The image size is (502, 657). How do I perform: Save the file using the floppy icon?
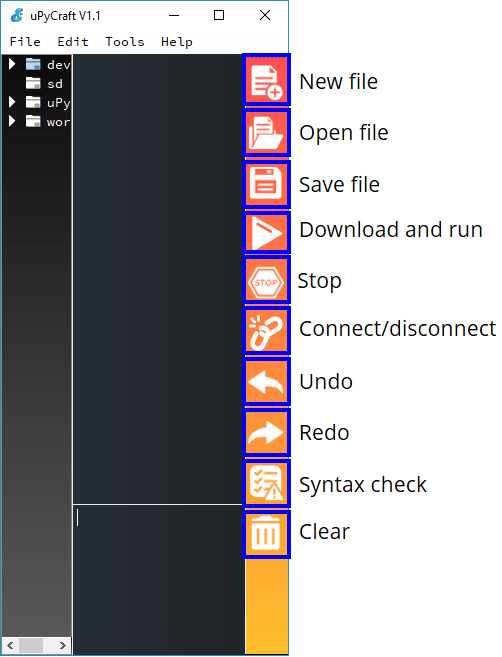266,184
